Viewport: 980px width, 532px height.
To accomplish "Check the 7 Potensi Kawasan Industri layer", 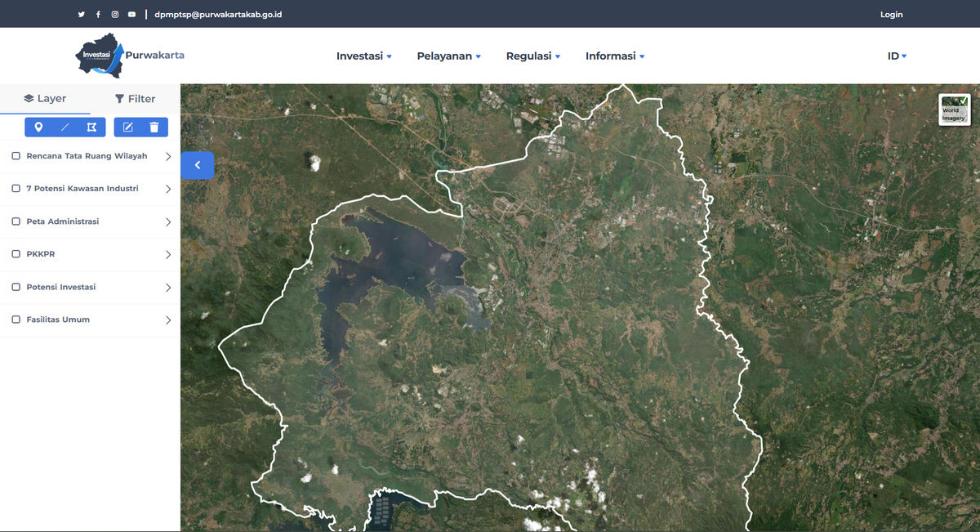I will (16, 189).
